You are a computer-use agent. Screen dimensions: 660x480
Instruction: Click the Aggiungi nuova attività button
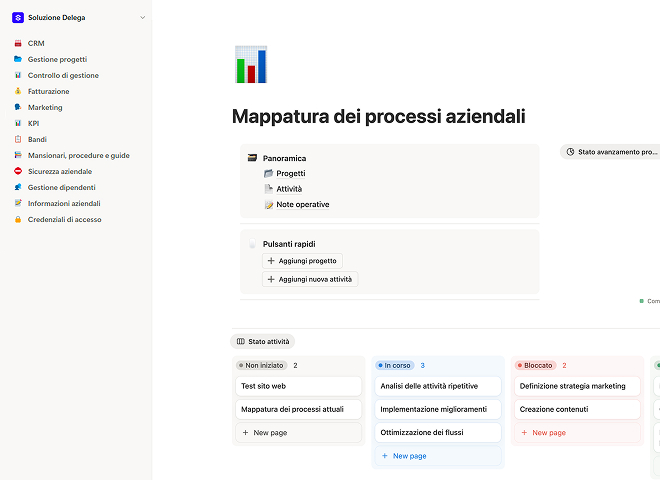pos(310,279)
